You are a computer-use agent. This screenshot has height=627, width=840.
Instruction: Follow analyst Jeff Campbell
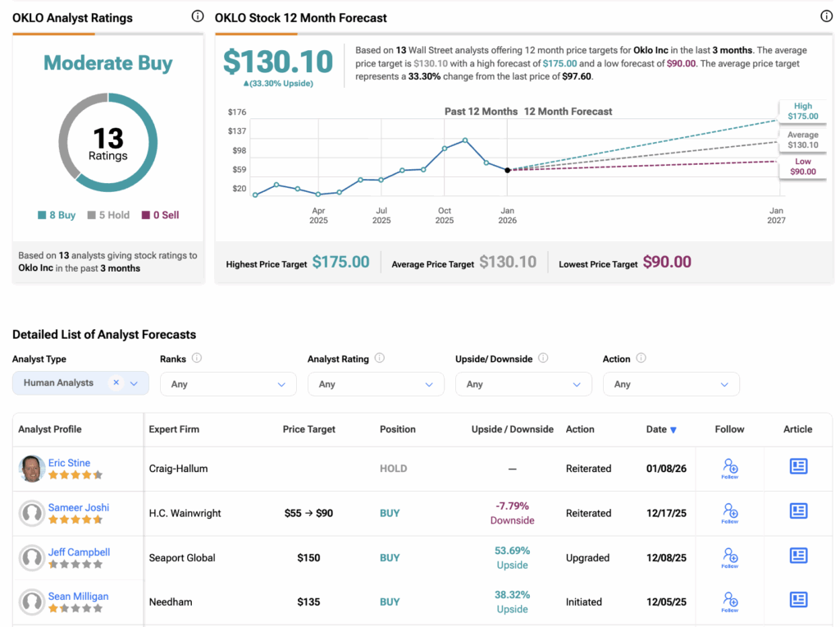coord(729,556)
